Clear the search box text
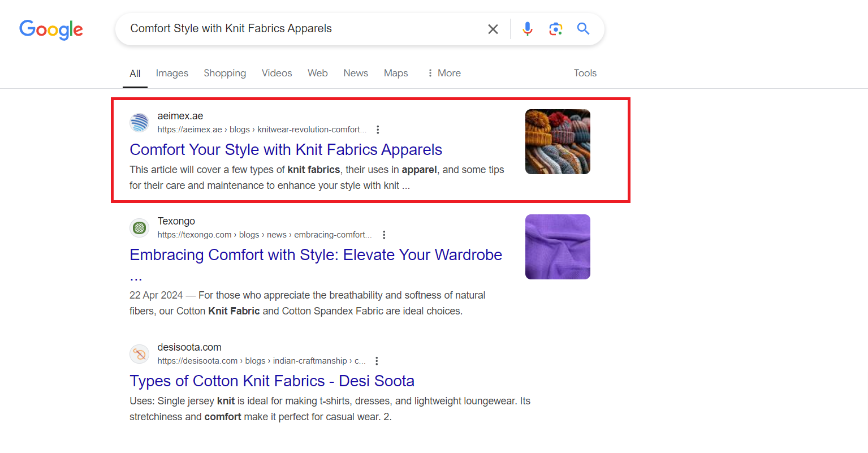This screenshot has height=453, width=868. pos(493,29)
